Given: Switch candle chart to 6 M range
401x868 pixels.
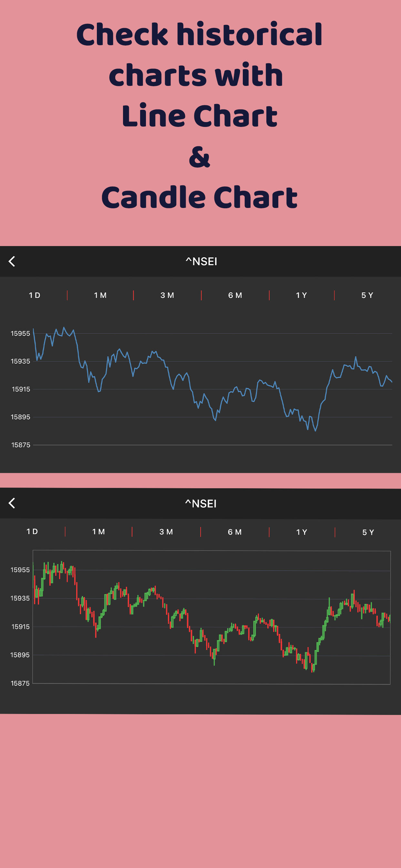Looking at the screenshot, I should click(x=235, y=532).
